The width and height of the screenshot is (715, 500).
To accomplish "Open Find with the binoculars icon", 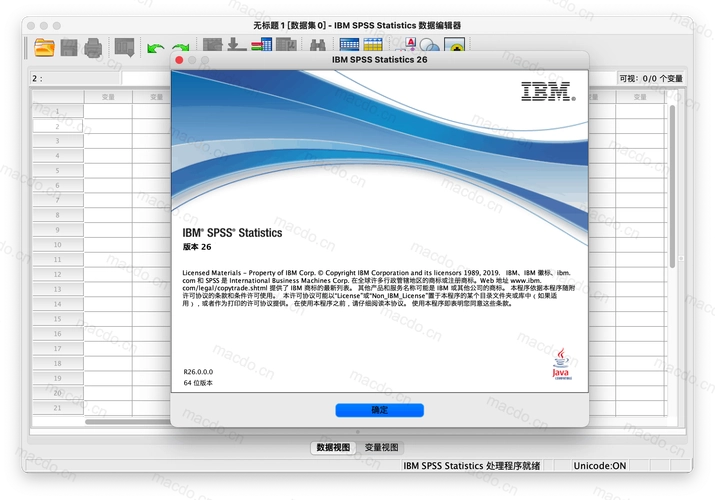I will click(x=318, y=45).
